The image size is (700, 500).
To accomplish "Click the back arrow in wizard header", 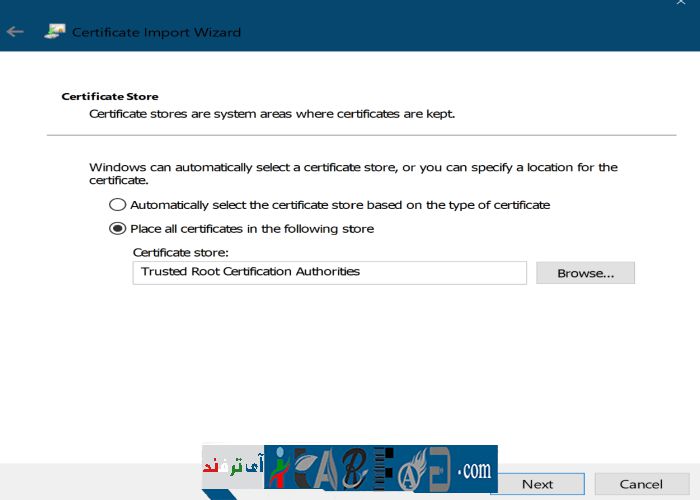I will tap(15, 32).
